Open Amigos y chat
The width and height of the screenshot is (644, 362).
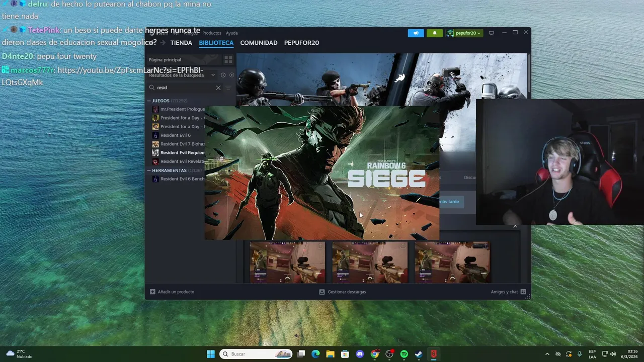click(509, 292)
